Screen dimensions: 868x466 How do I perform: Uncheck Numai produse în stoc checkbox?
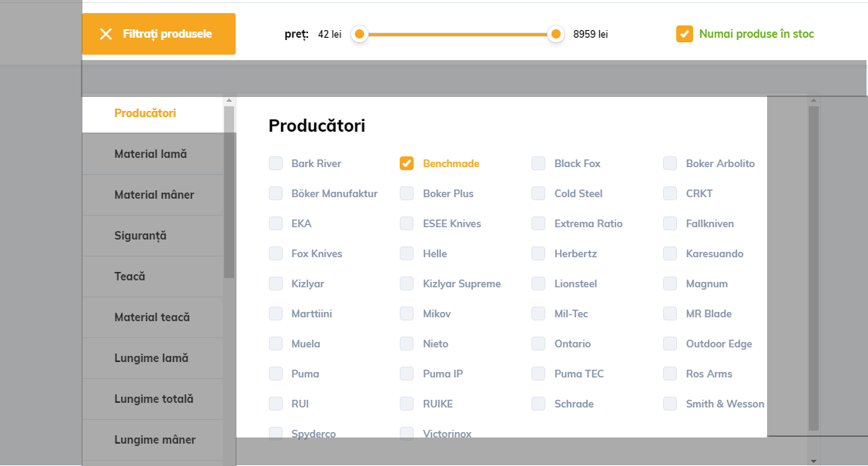point(684,34)
